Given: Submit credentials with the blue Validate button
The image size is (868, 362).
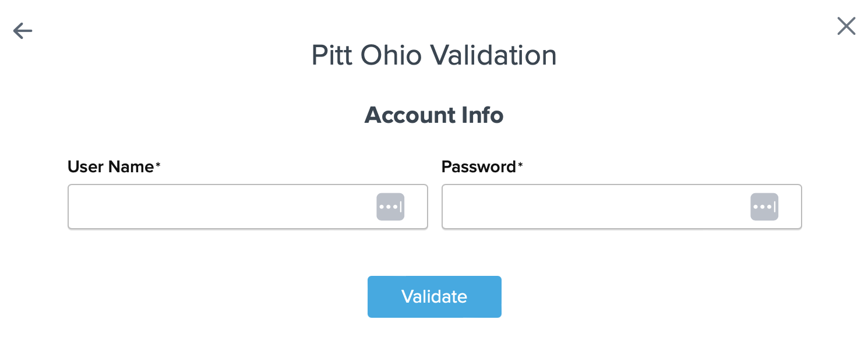Looking at the screenshot, I should pyautogui.click(x=434, y=297).
